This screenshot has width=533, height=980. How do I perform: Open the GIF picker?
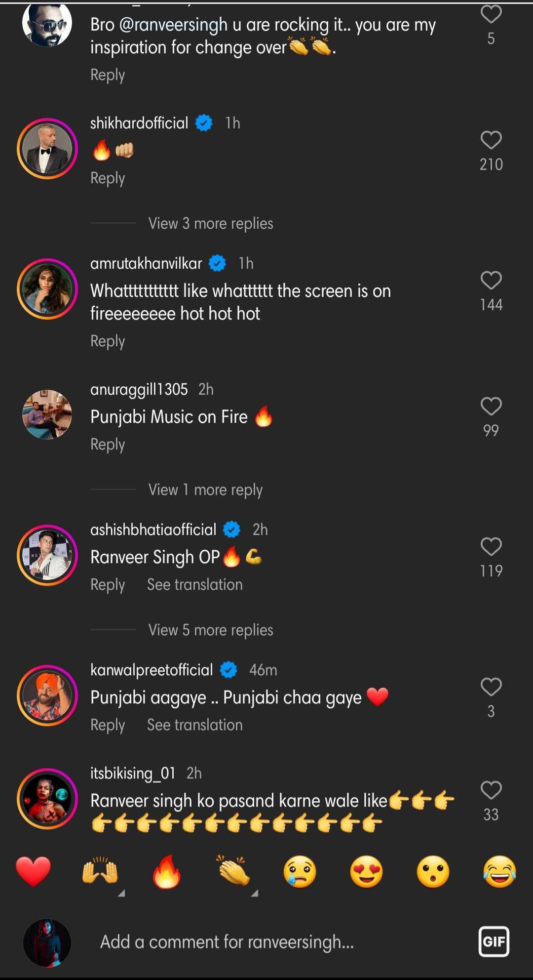click(x=494, y=941)
